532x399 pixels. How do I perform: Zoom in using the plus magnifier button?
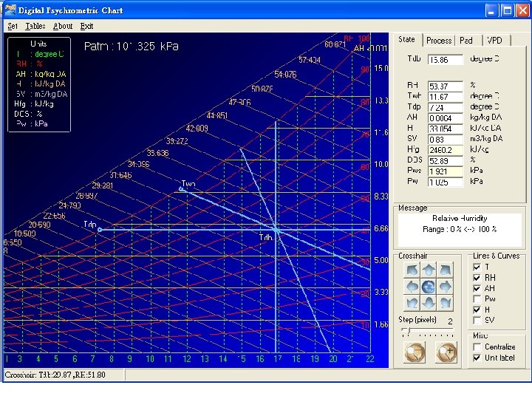447,353
